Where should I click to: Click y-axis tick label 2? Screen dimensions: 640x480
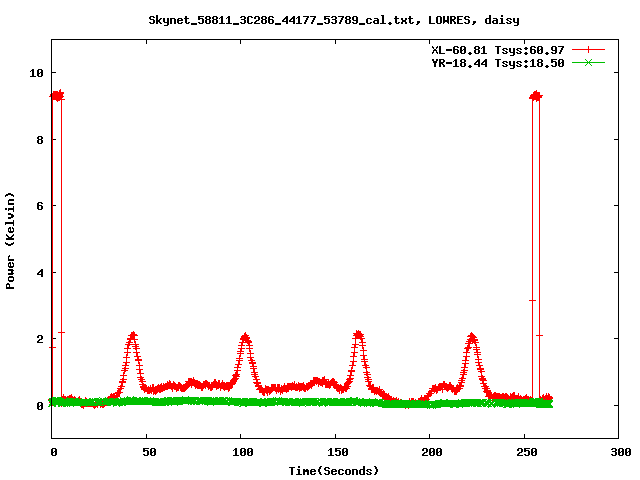(40, 339)
